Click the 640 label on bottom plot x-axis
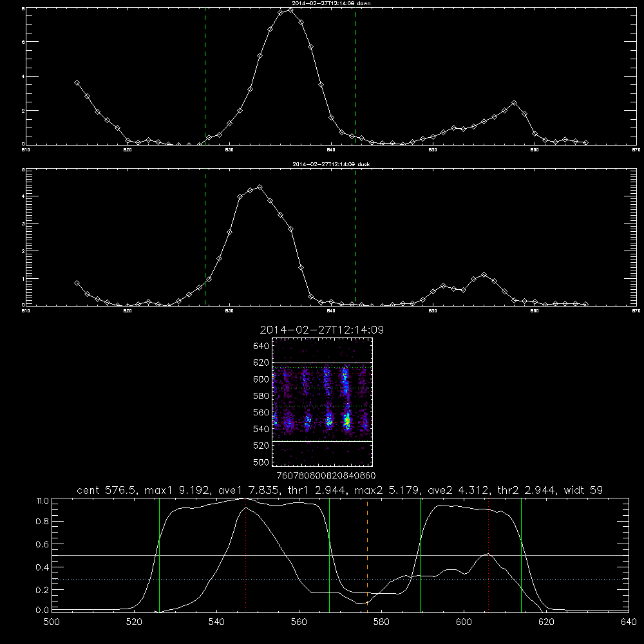The width and height of the screenshot is (644, 644). pyautogui.click(x=629, y=622)
